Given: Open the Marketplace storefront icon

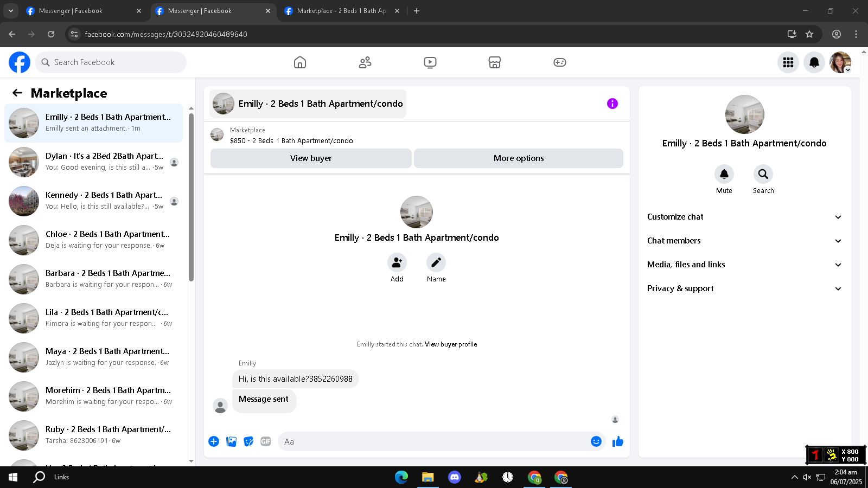Looking at the screenshot, I should click(495, 62).
